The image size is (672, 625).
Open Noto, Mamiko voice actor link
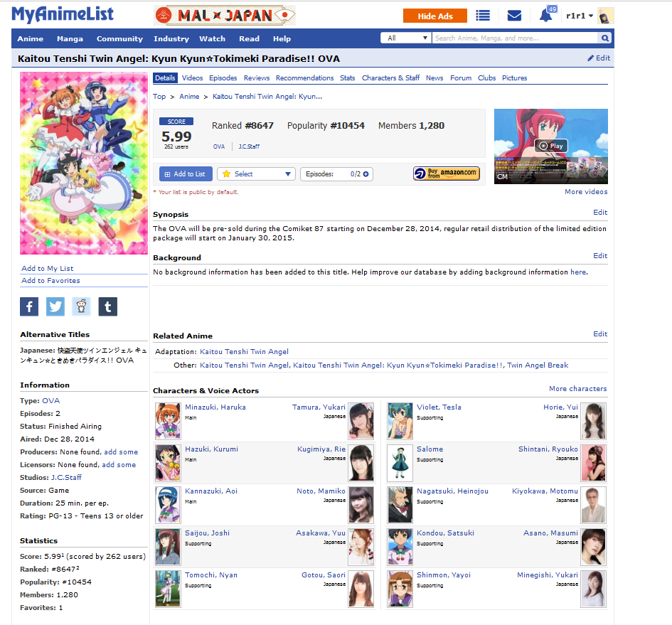321,491
